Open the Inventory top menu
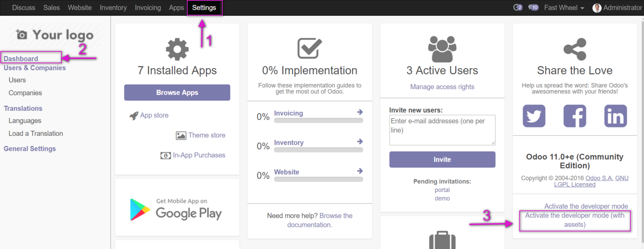Screen dimensions: 644x249 [x=113, y=7]
